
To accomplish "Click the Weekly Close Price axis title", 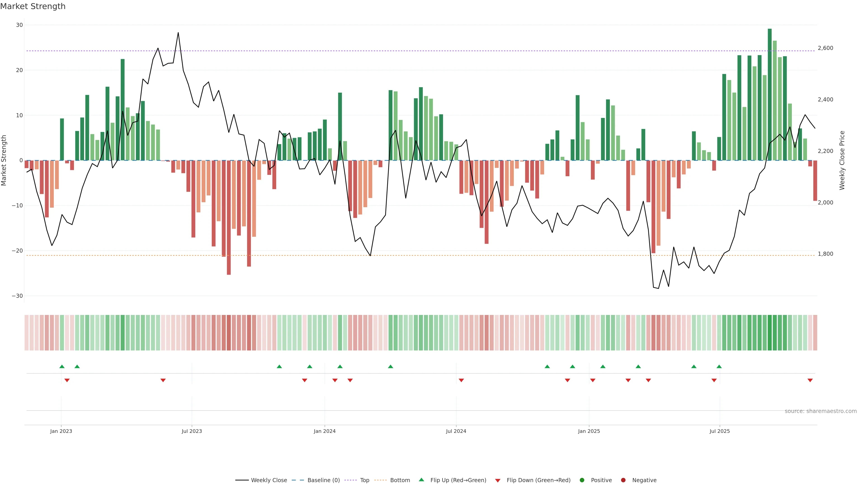I will 842,160.
